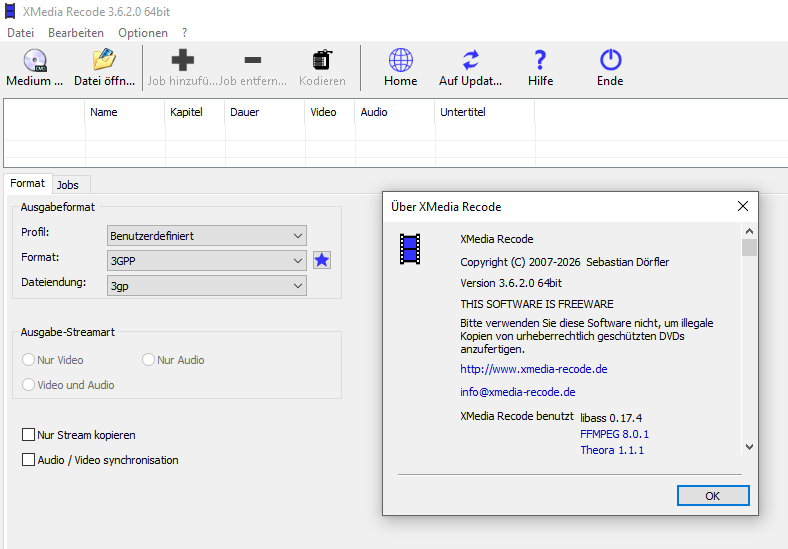Check for updates via Auf Updates icon
This screenshot has width=788, height=549.
(471, 60)
